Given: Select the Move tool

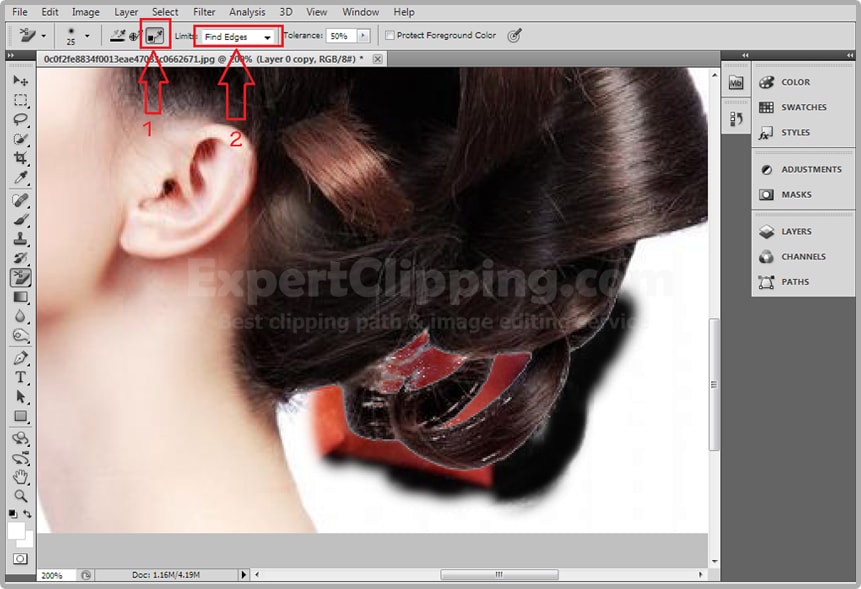Looking at the screenshot, I should (x=20, y=80).
